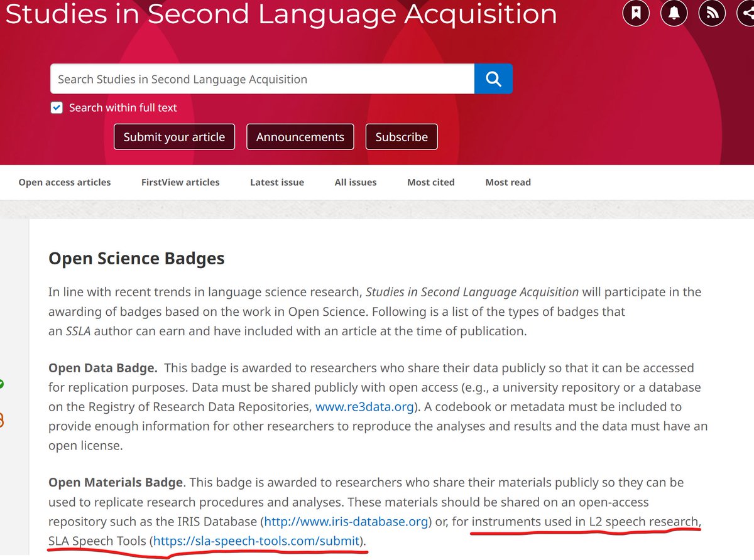Open the RSS feed icon
The width and height of the screenshot is (754, 560).
click(713, 14)
